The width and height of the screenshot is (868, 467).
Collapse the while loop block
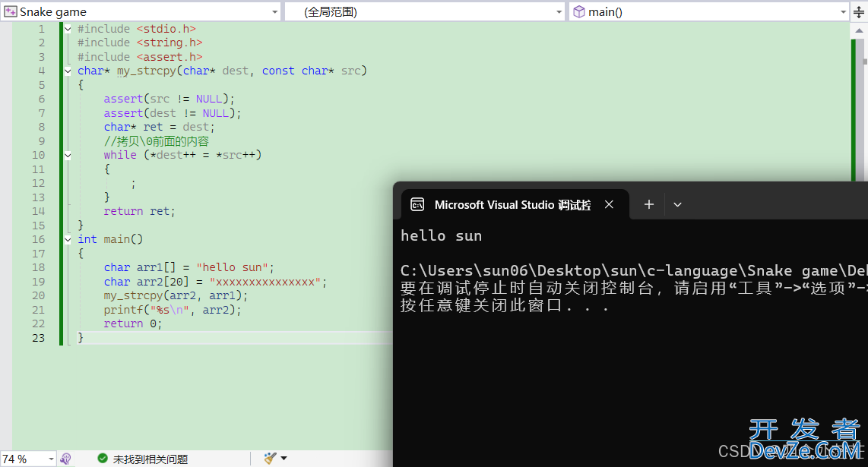pos(68,155)
